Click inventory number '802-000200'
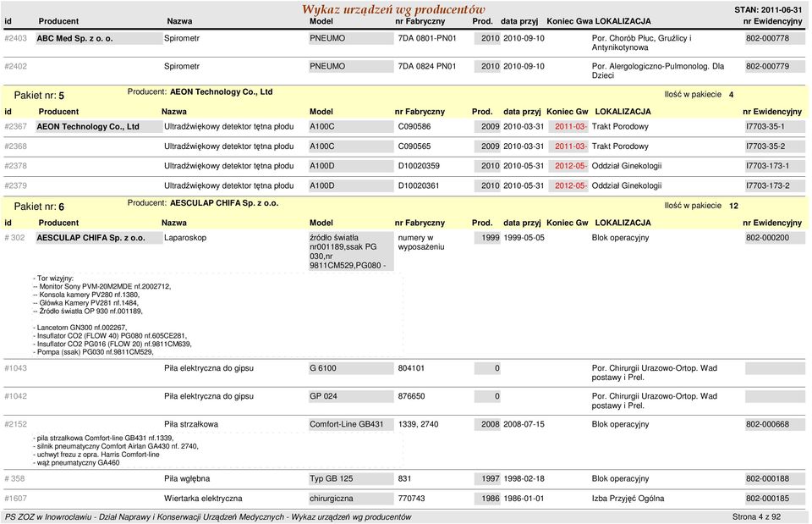 click(775, 238)
